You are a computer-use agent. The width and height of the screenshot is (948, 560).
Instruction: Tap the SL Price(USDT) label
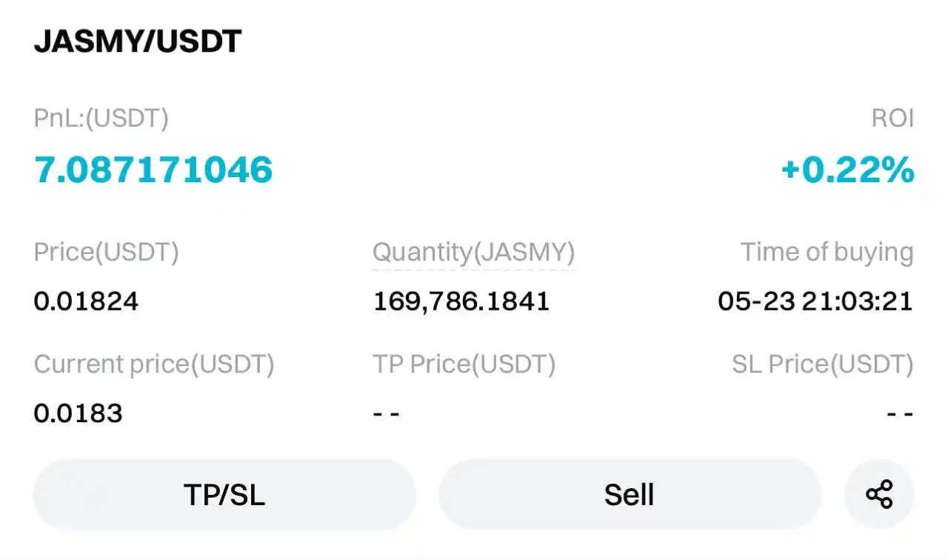click(x=823, y=364)
